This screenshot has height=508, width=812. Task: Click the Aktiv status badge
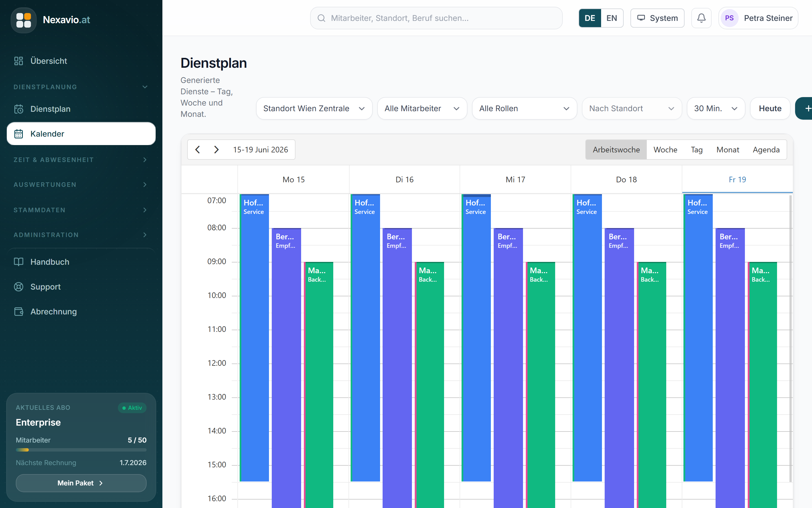tap(132, 408)
